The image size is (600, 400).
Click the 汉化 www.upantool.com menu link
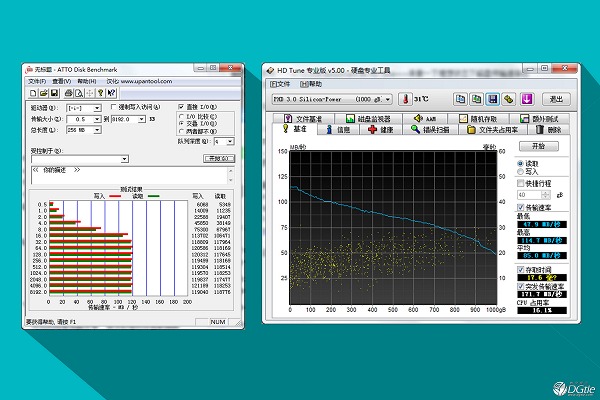(x=139, y=81)
